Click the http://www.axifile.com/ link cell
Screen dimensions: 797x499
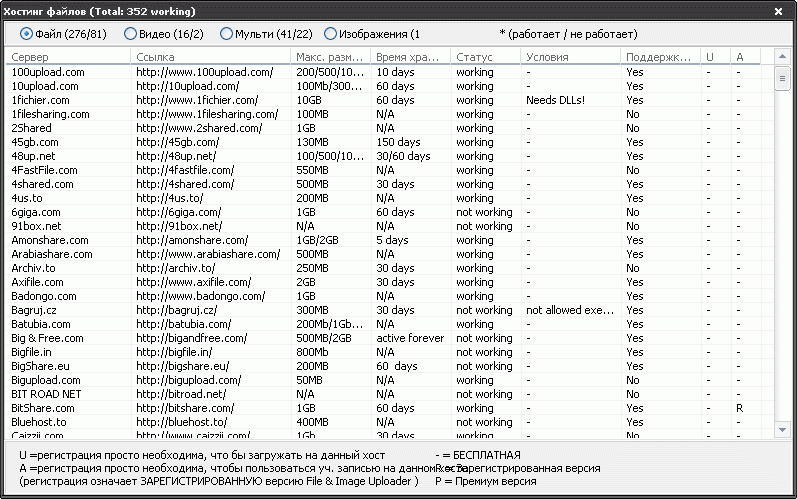click(194, 282)
